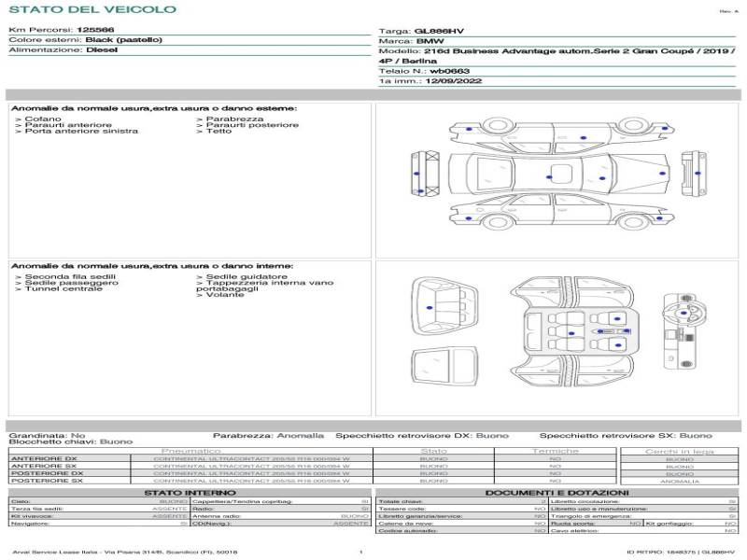Click the exterior color "Black (pastello)"
Screen dimensions: 747x560
point(124,39)
